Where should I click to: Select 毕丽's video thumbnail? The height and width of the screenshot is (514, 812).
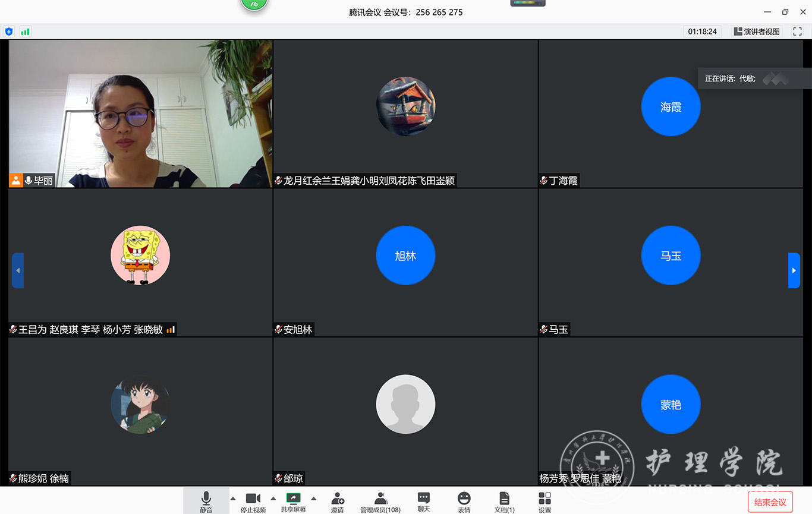pyautogui.click(x=140, y=113)
